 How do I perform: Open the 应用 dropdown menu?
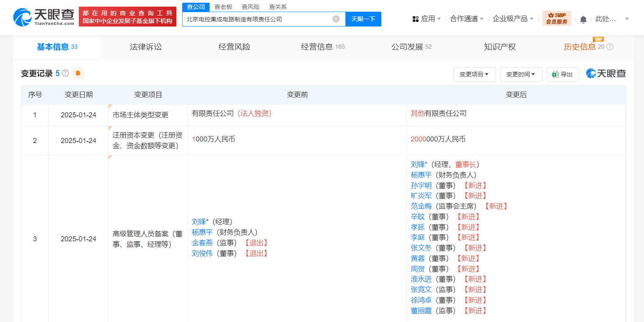[427, 19]
